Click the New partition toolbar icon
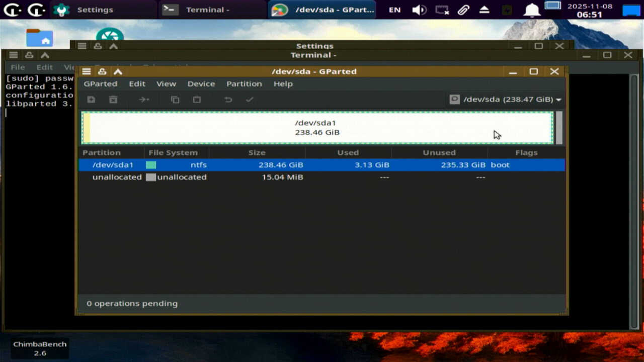644x362 pixels. (91, 100)
